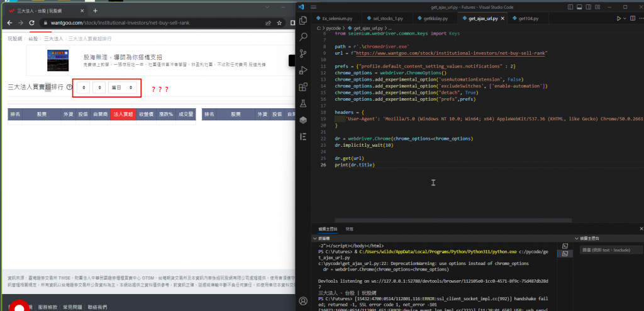Click 服務條款 footer link
The image size is (644, 311).
pyautogui.click(x=48, y=307)
